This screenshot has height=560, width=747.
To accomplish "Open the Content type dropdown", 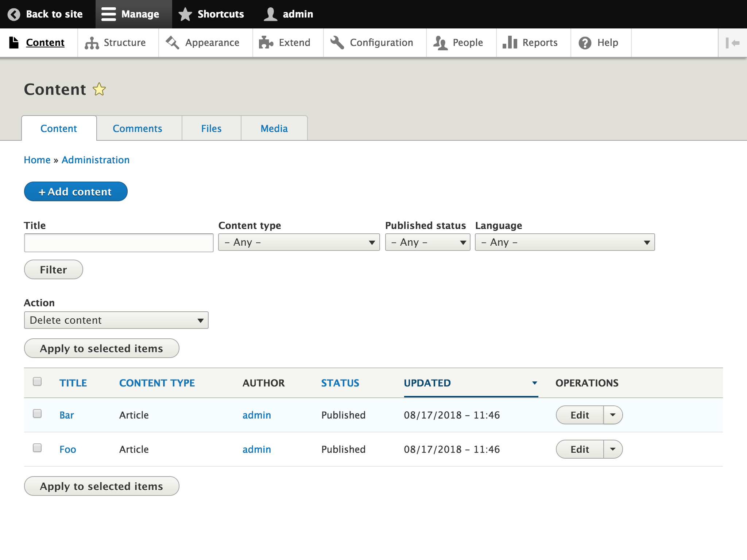I will (299, 242).
